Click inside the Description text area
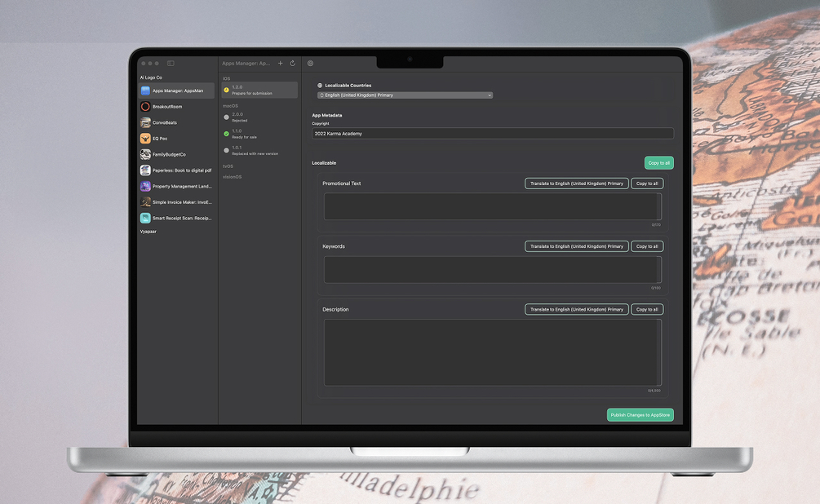Screen dimensions: 820x504 (493, 352)
